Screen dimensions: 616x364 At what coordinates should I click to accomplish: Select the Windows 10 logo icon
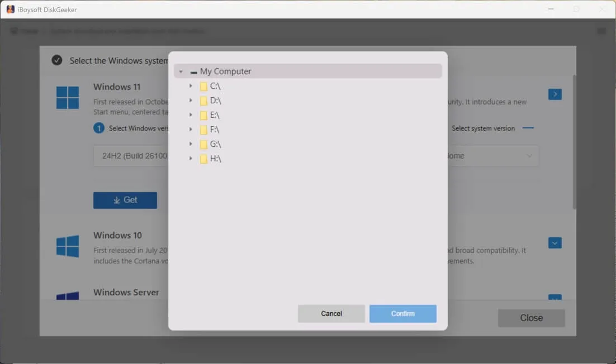67,246
